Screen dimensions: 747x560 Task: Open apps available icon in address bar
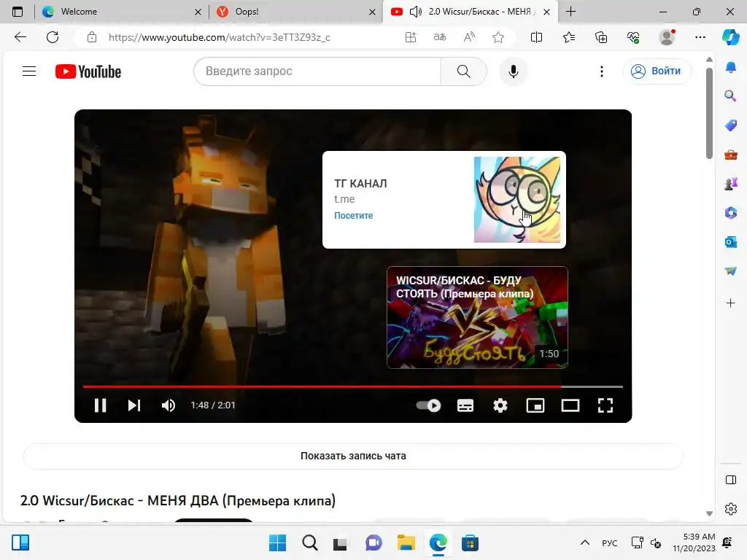pyautogui.click(x=411, y=37)
